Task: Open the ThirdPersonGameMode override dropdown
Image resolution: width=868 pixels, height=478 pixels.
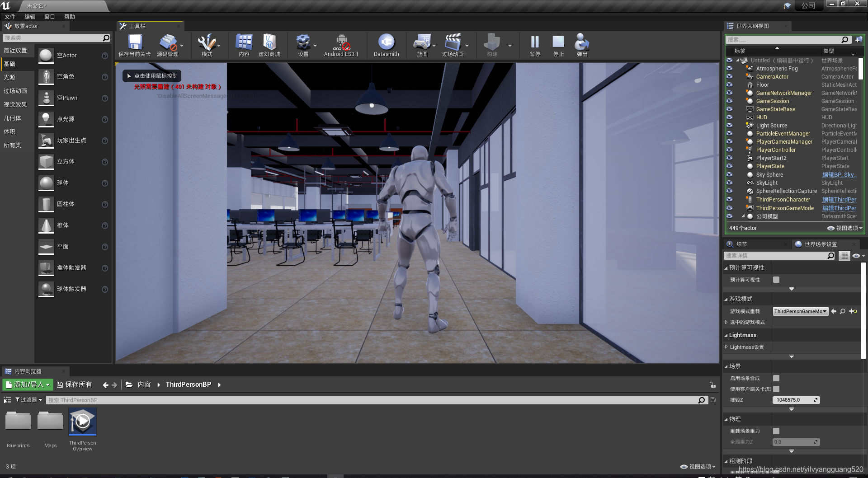Action: 801,311
